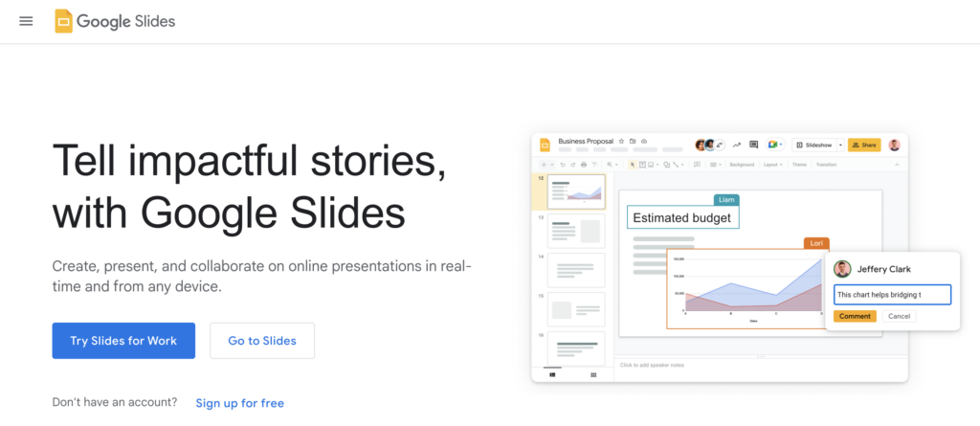This screenshot has width=980, height=426.
Task: Click the line tool icon
Action: tap(676, 165)
